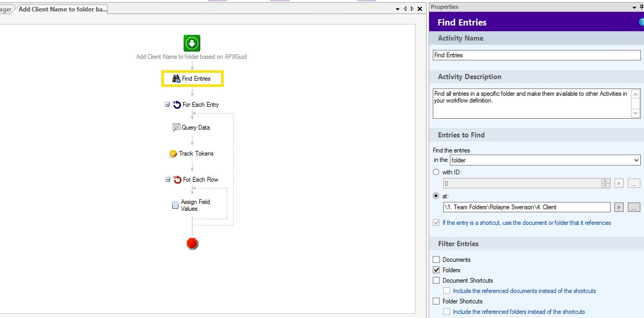Image resolution: width=644 pixels, height=318 pixels.
Task: Select the Find Entries binoculars icon
Action: click(176, 79)
